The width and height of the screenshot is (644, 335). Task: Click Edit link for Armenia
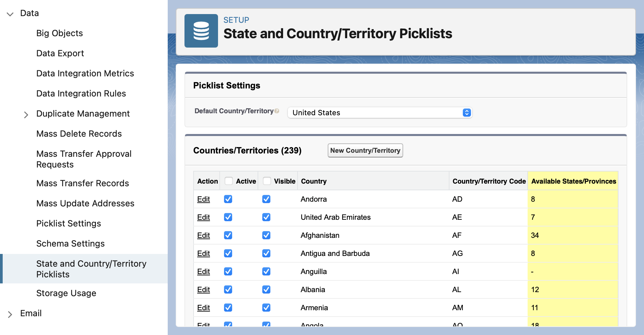coord(203,308)
